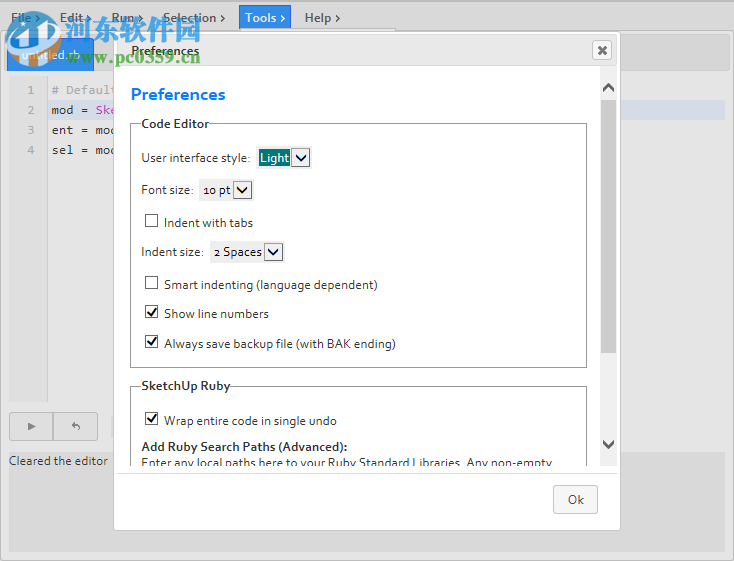
Task: Open the User interface style dropdown
Action: tap(284, 158)
